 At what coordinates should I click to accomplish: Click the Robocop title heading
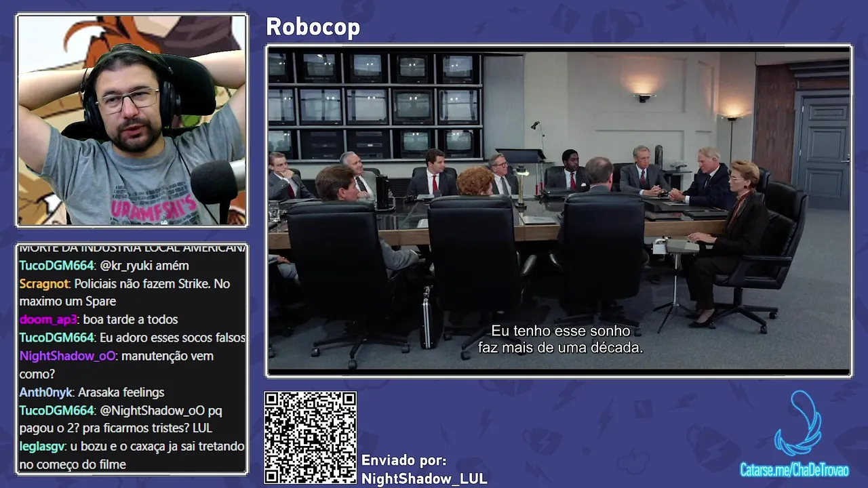tap(313, 27)
